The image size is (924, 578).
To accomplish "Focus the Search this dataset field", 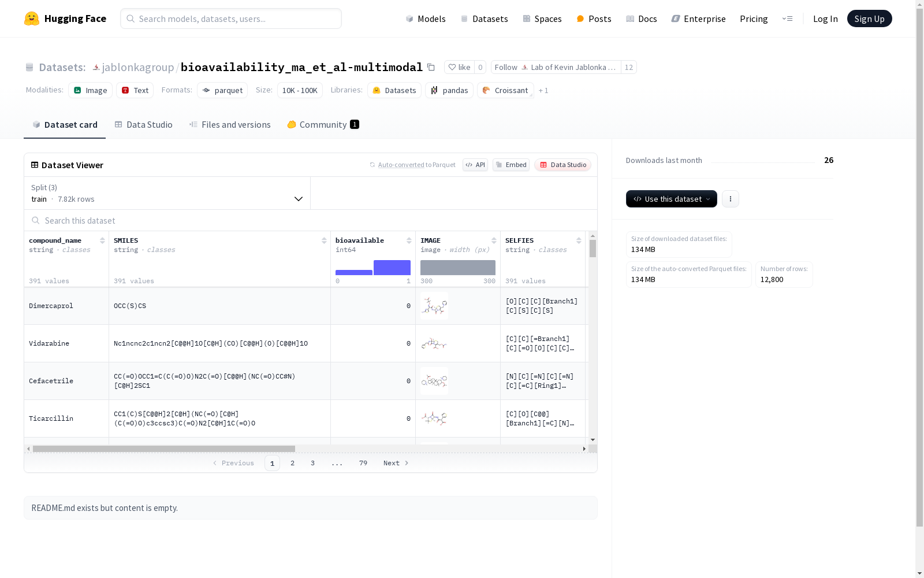I will [311, 220].
